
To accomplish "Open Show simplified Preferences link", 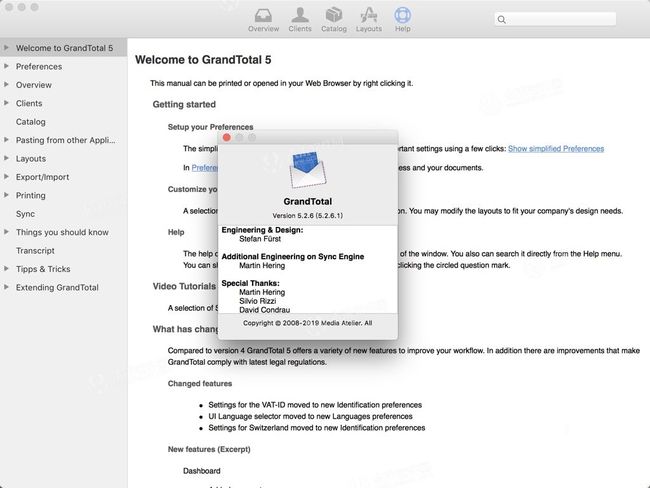I will pyautogui.click(x=556, y=148).
